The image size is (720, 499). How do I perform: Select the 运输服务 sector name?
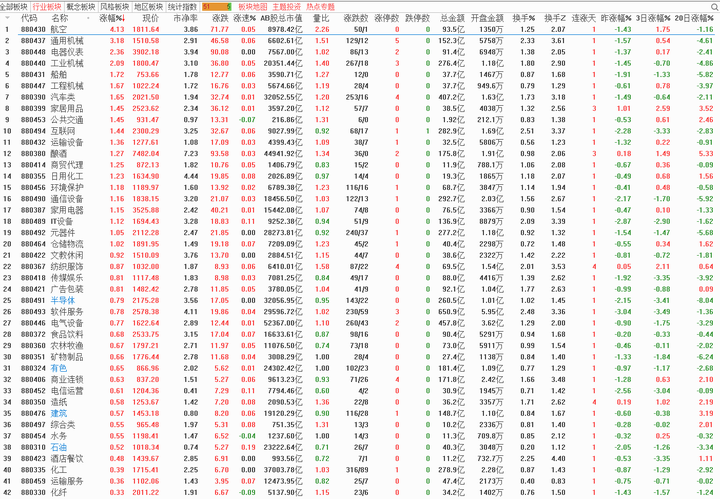(67, 481)
